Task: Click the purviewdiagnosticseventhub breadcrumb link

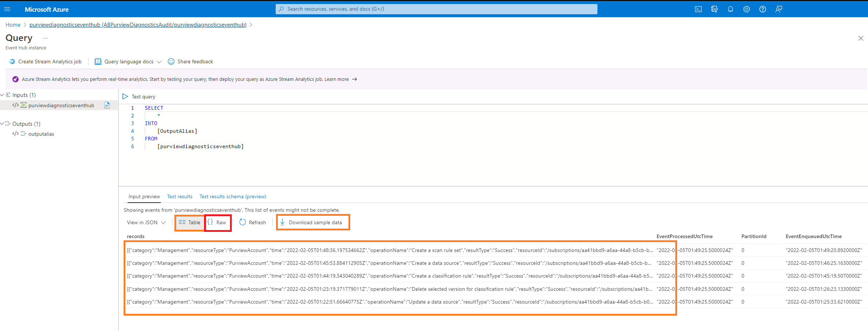Action: [x=138, y=25]
